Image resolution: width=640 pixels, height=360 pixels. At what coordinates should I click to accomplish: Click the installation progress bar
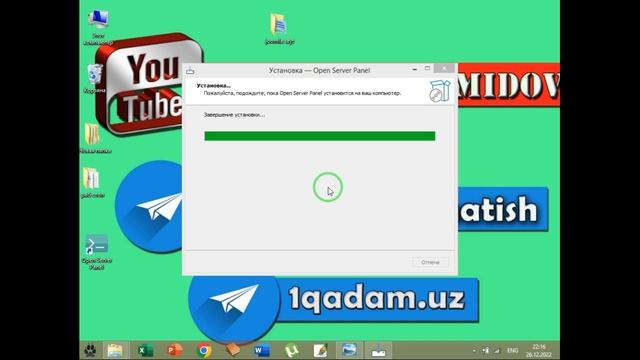click(x=320, y=136)
